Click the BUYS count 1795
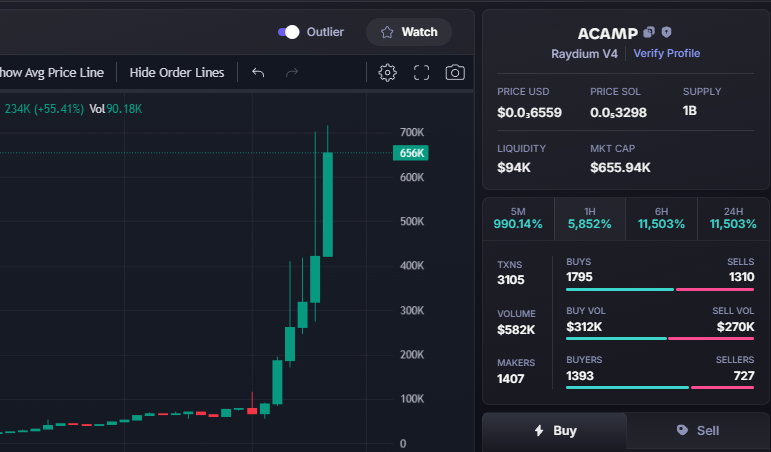 (x=579, y=277)
